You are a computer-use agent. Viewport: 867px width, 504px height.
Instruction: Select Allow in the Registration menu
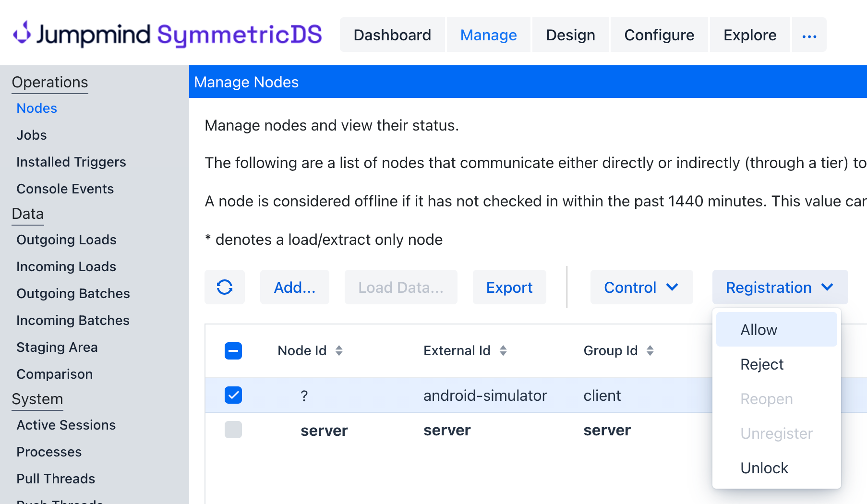click(759, 329)
